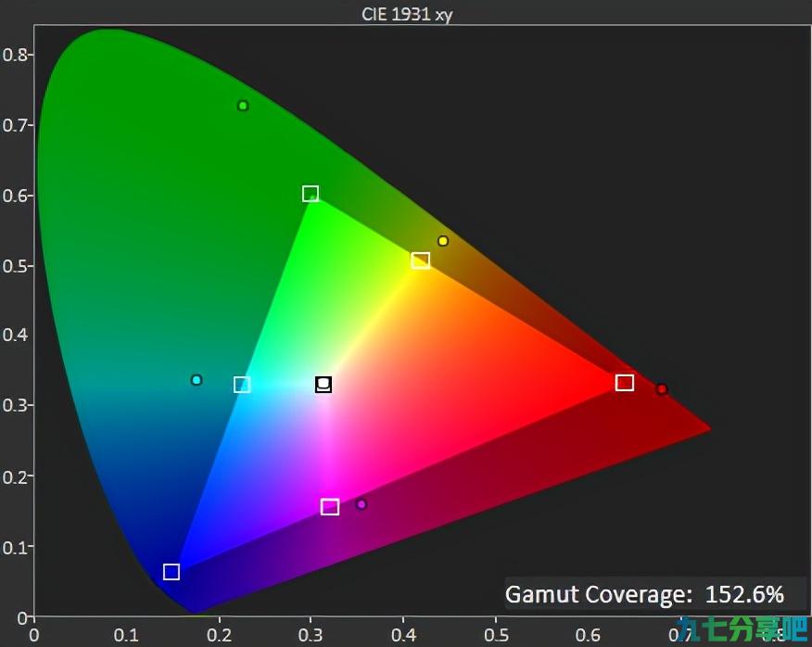Click the red target square marker

tap(625, 383)
